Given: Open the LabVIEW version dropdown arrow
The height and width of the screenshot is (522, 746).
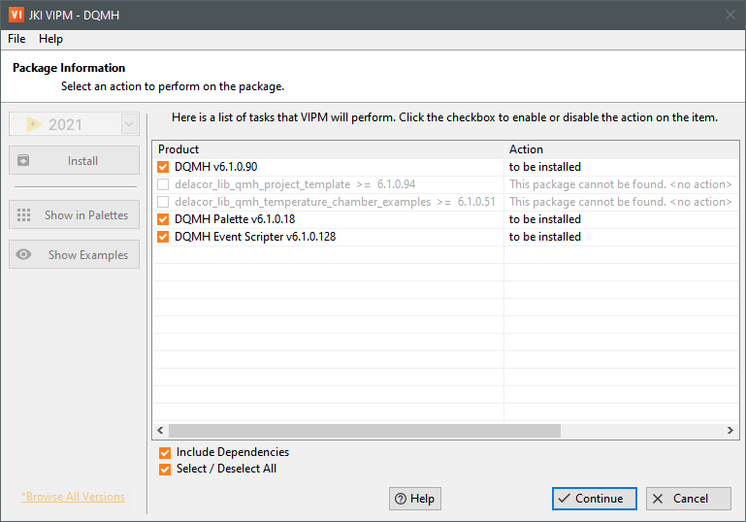Looking at the screenshot, I should click(129, 124).
